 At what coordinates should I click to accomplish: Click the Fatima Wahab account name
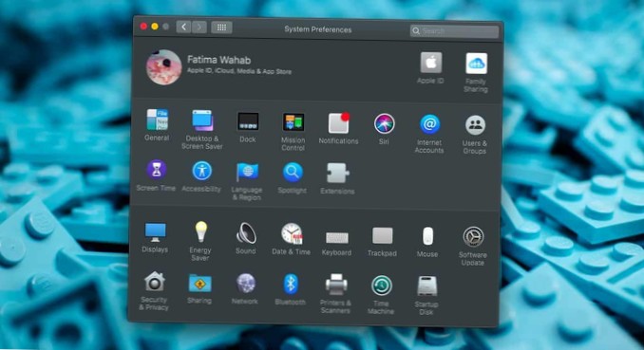(x=218, y=60)
